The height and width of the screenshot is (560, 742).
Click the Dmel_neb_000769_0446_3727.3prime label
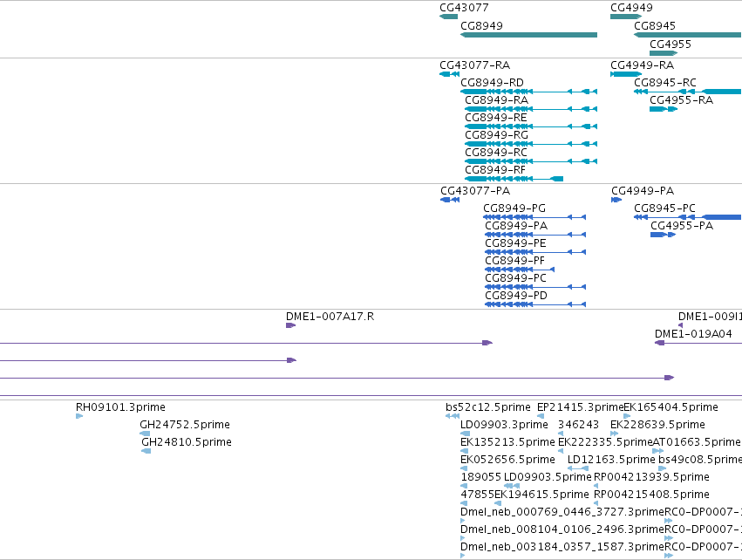[x=562, y=513]
